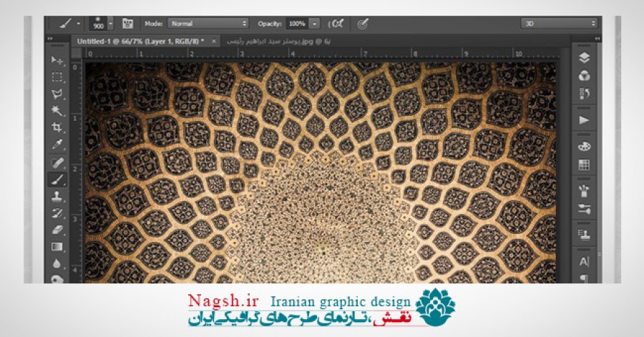Click the Opacity 100% value field
This screenshot has width=644, height=337.
point(297,24)
